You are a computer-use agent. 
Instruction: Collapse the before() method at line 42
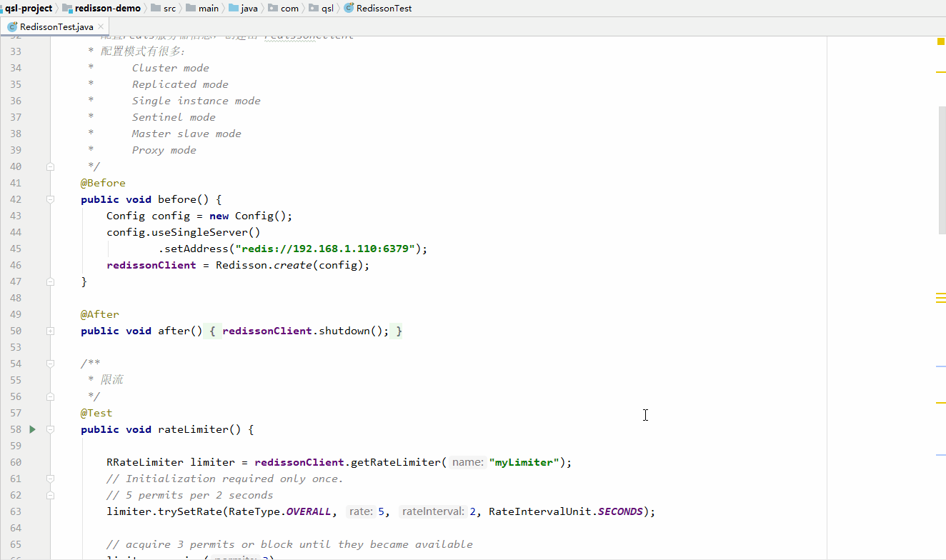tap(50, 199)
